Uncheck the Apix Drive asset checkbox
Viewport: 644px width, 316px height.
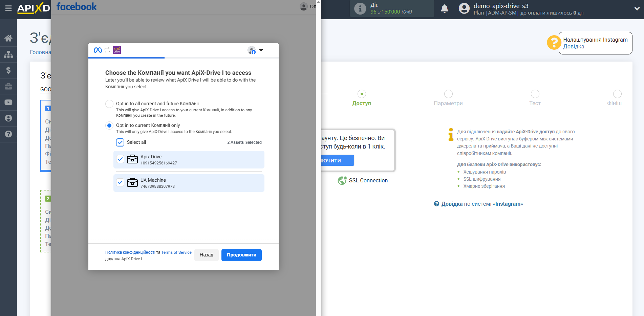click(x=120, y=159)
